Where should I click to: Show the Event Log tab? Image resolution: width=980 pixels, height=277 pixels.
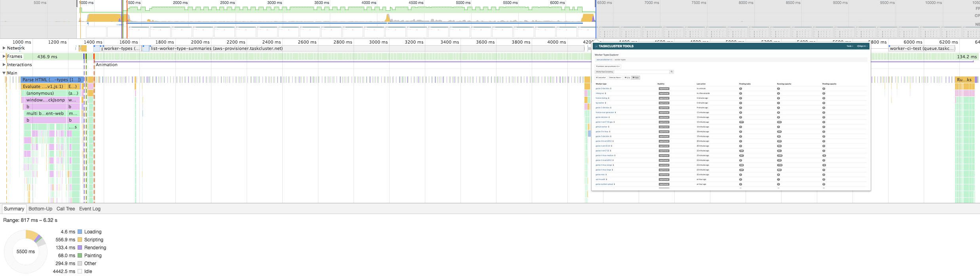[x=90, y=209]
